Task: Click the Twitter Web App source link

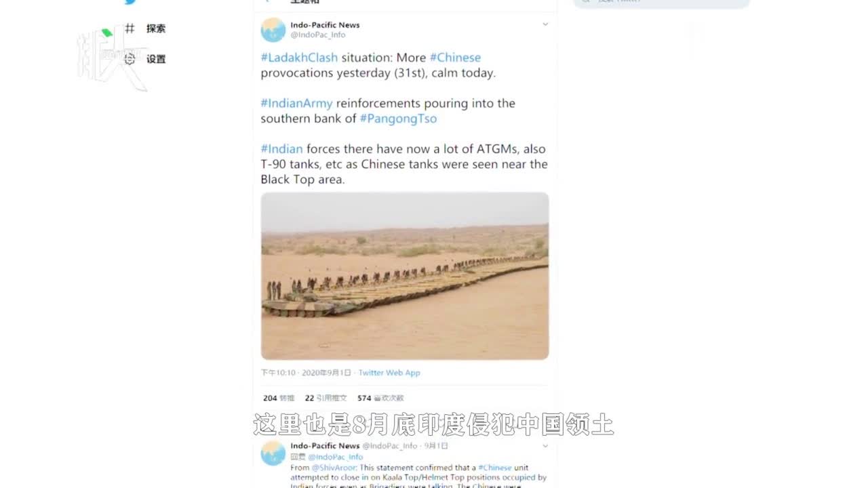Action: click(x=389, y=373)
